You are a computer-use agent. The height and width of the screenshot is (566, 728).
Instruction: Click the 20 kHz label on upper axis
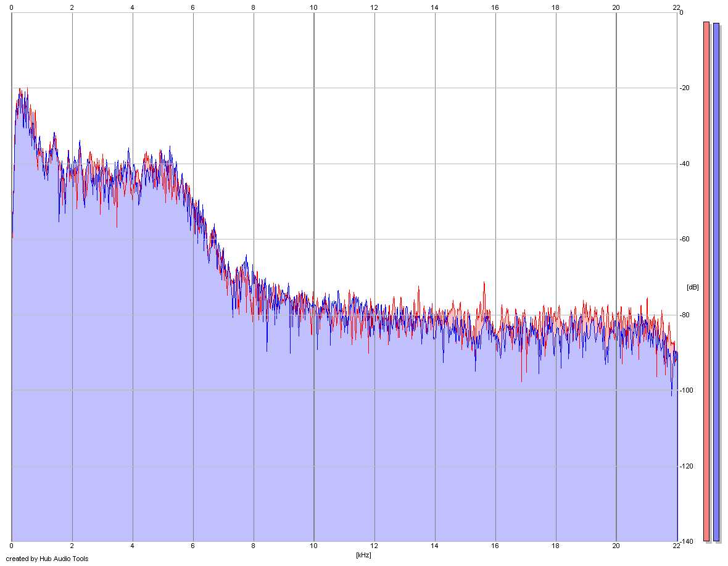tap(616, 7)
